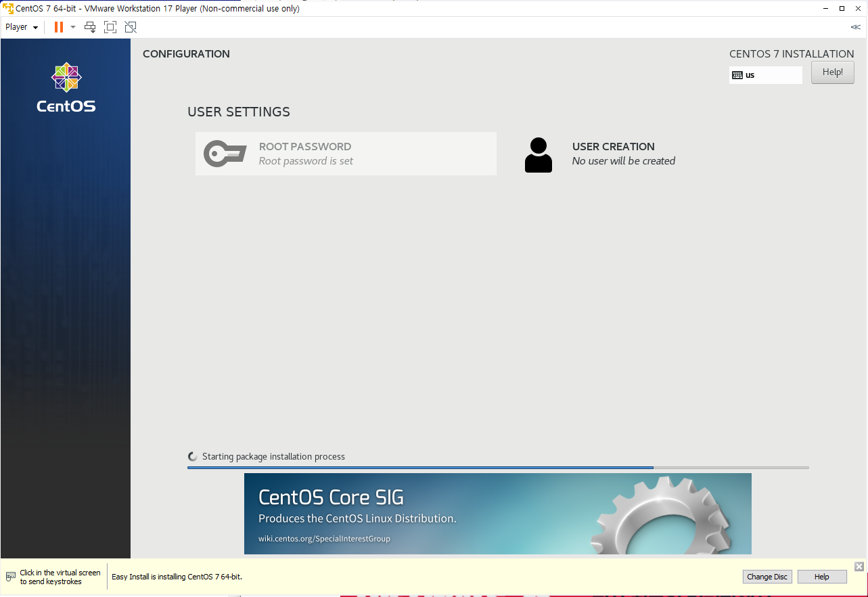Click the CentOS Core SIG banner
Image resolution: width=868 pixels, height=597 pixels.
497,514
